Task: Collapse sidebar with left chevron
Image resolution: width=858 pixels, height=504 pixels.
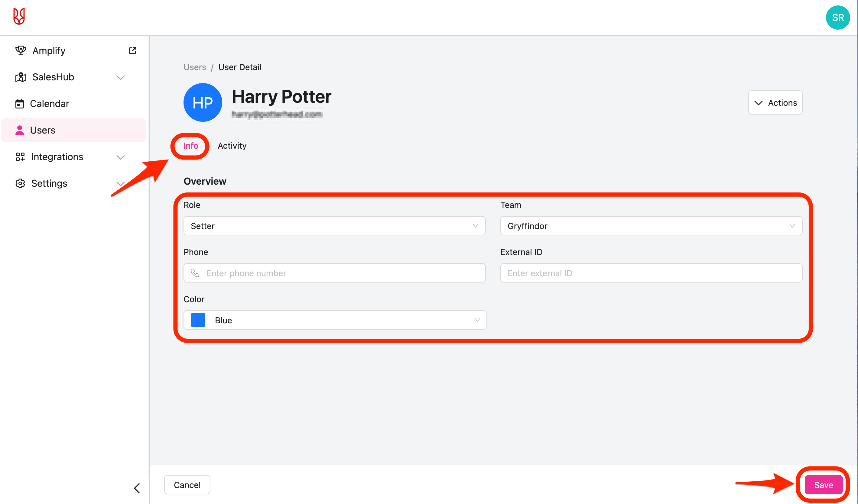Action: [x=137, y=488]
